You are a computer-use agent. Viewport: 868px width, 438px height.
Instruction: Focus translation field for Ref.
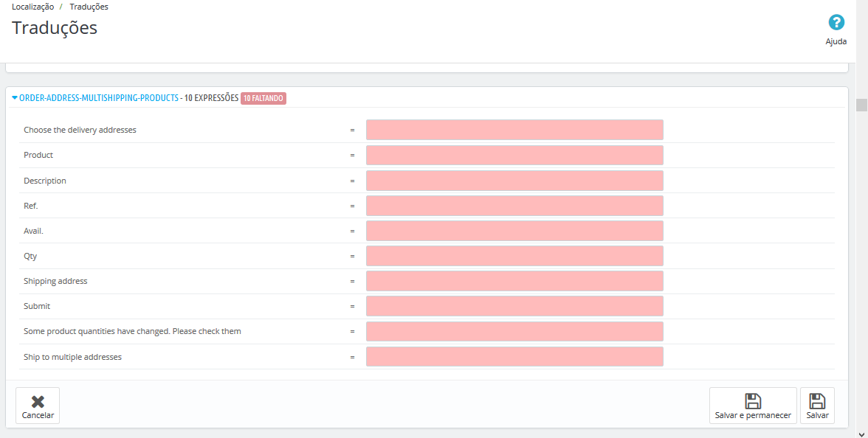point(514,206)
